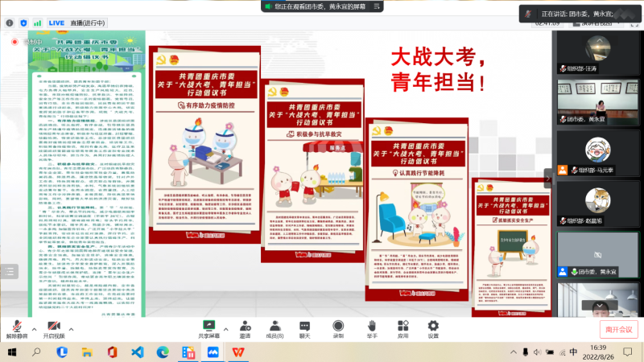Open system volume control
The height and width of the screenshot is (362, 644).
point(537,352)
